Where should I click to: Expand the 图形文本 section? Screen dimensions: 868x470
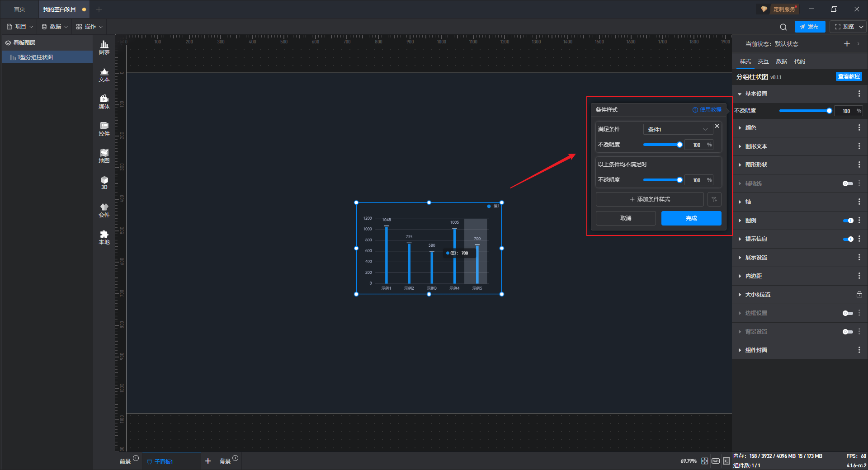[x=756, y=146]
